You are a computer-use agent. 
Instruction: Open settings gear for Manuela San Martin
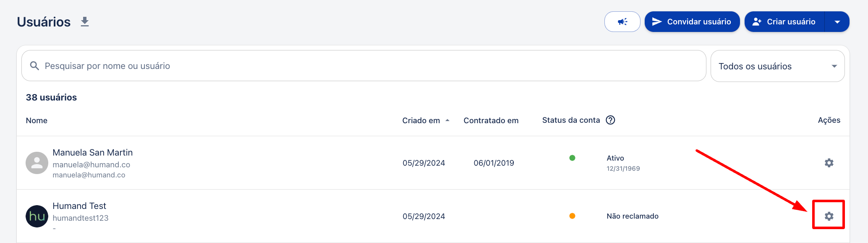(829, 163)
